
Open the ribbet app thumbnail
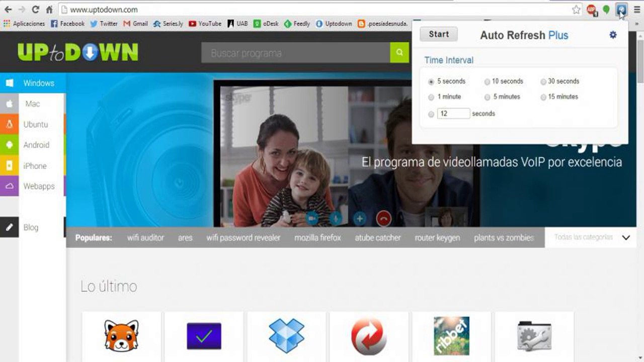451,335
